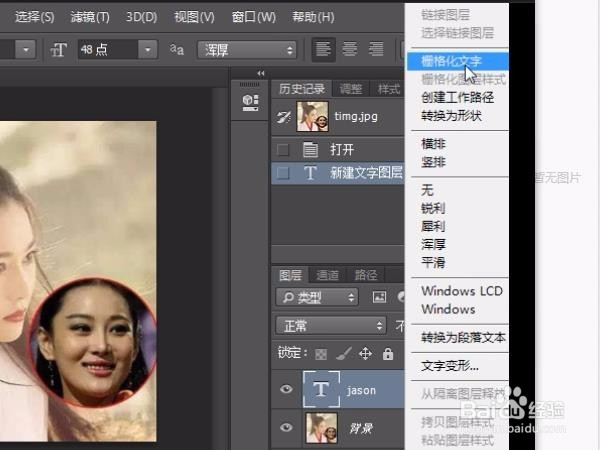Switch to the 图层 tab
Screen dimensions: 600x450
[290, 275]
